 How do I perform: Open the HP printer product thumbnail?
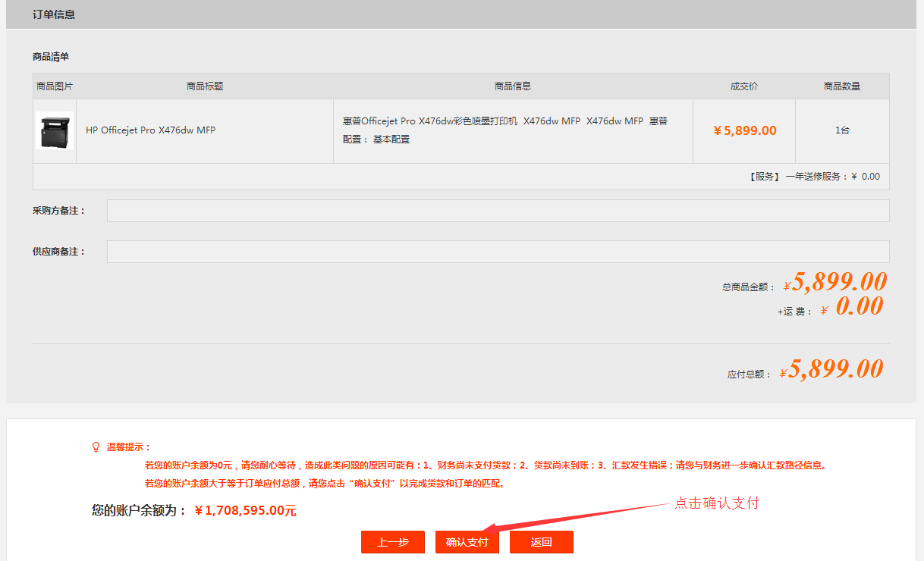tap(55, 131)
